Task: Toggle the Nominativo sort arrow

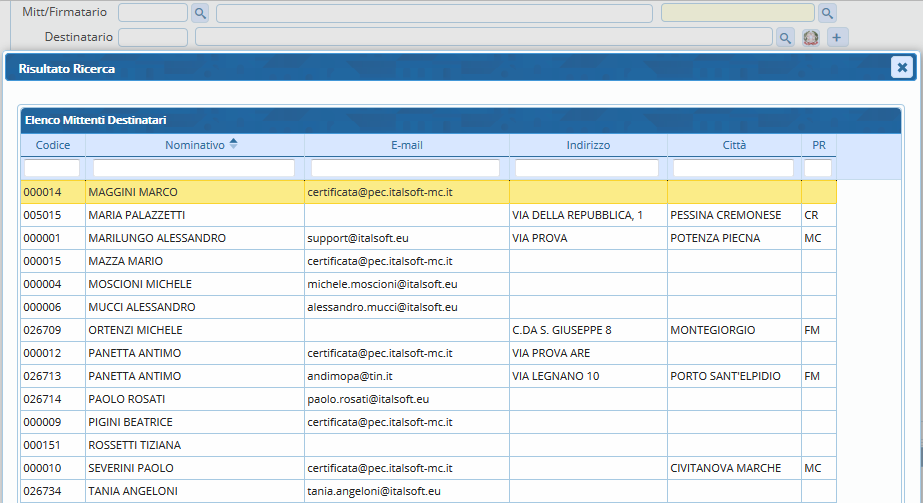Action: (x=233, y=145)
